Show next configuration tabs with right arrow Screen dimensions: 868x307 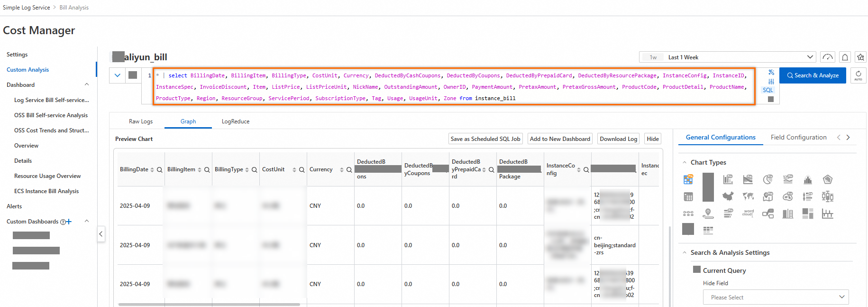click(848, 138)
